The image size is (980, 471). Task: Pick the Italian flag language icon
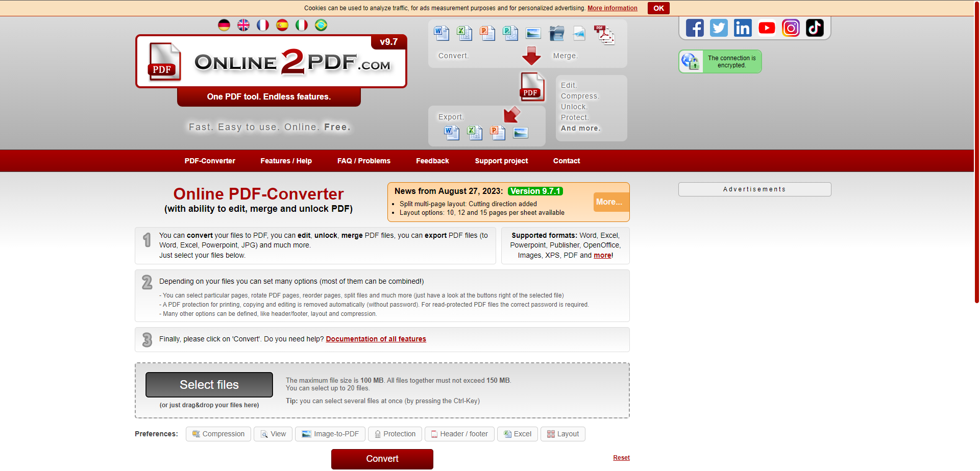coord(302,25)
